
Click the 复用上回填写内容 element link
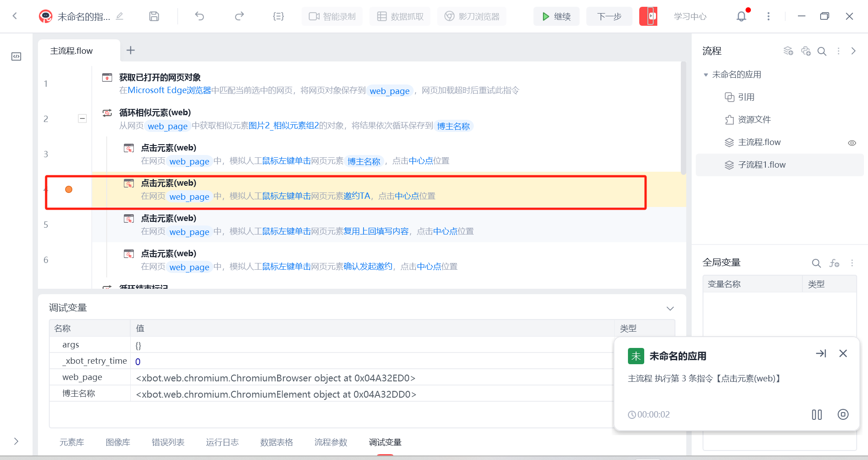(x=376, y=231)
